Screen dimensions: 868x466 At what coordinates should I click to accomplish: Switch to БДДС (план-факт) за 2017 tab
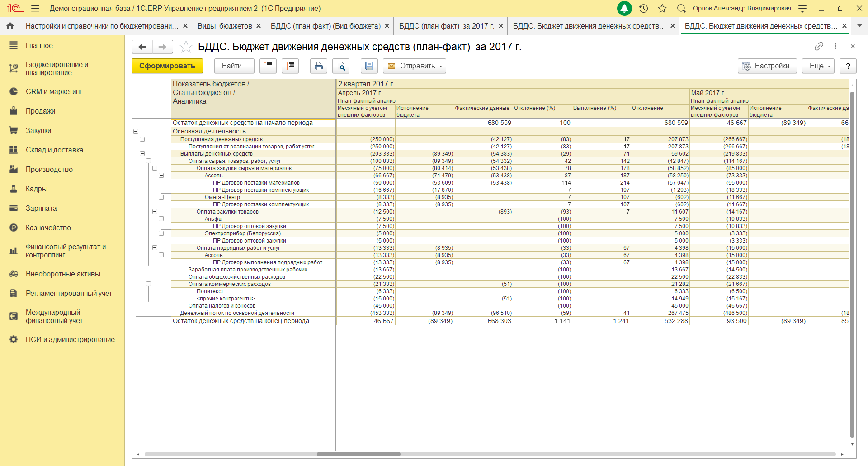(447, 26)
